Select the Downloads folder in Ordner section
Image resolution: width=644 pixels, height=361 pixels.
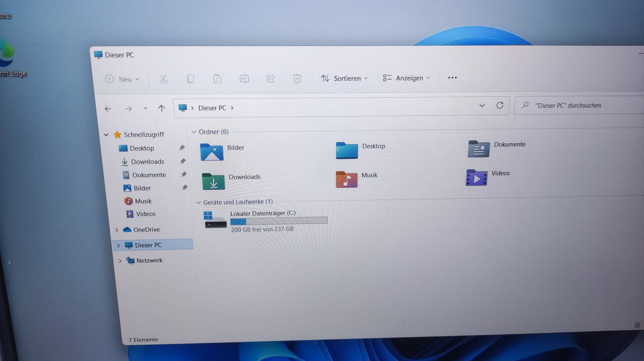(x=213, y=182)
